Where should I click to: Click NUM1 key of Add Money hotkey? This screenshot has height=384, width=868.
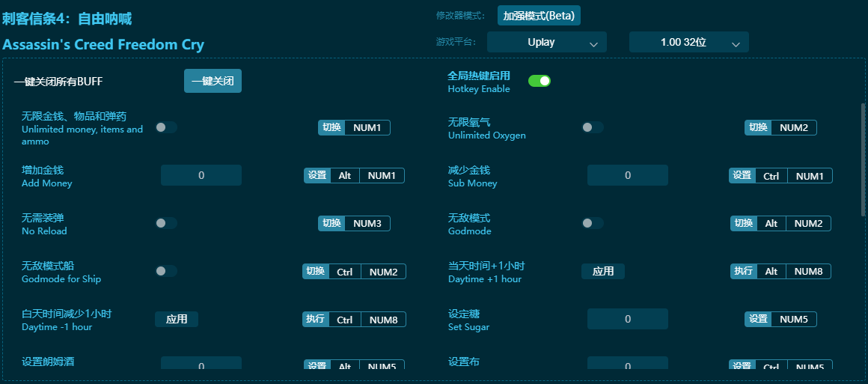tap(382, 176)
